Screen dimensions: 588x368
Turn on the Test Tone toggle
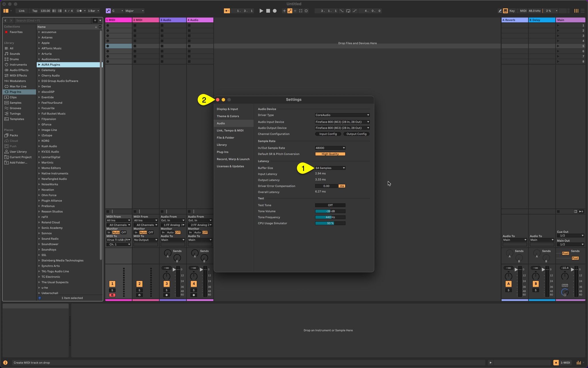point(330,205)
